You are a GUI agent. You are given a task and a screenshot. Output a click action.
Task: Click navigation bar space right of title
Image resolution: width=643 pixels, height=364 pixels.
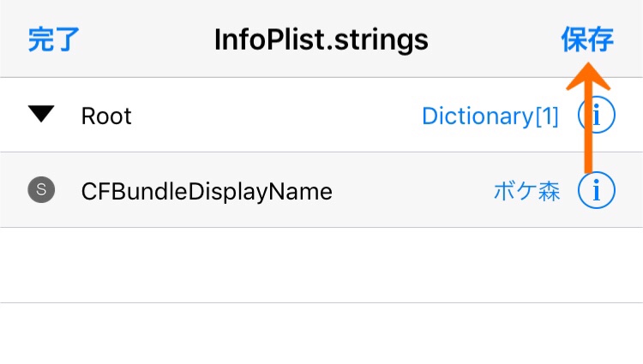[x=495, y=39]
